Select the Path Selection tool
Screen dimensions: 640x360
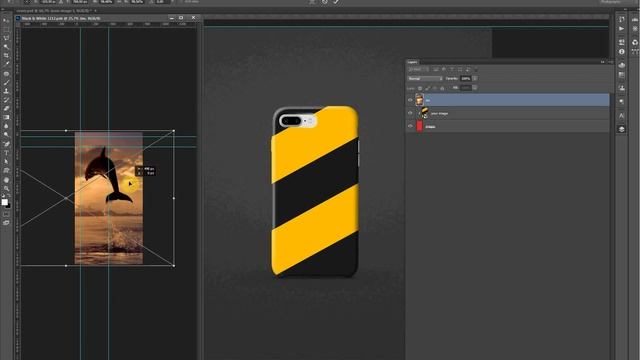coord(6,162)
